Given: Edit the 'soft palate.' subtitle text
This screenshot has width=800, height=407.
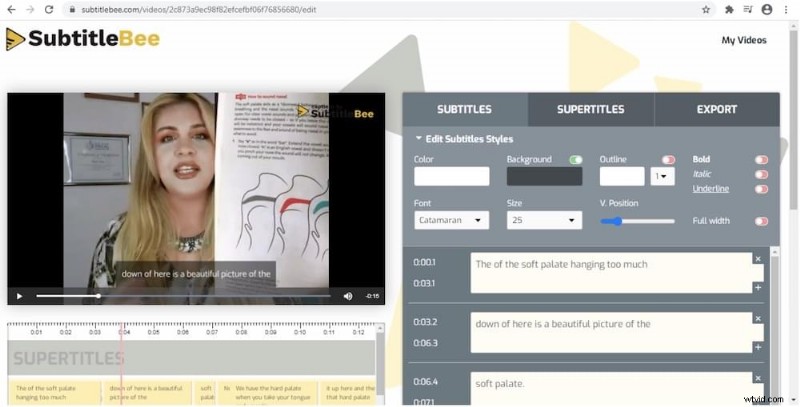Looking at the screenshot, I should pos(611,389).
